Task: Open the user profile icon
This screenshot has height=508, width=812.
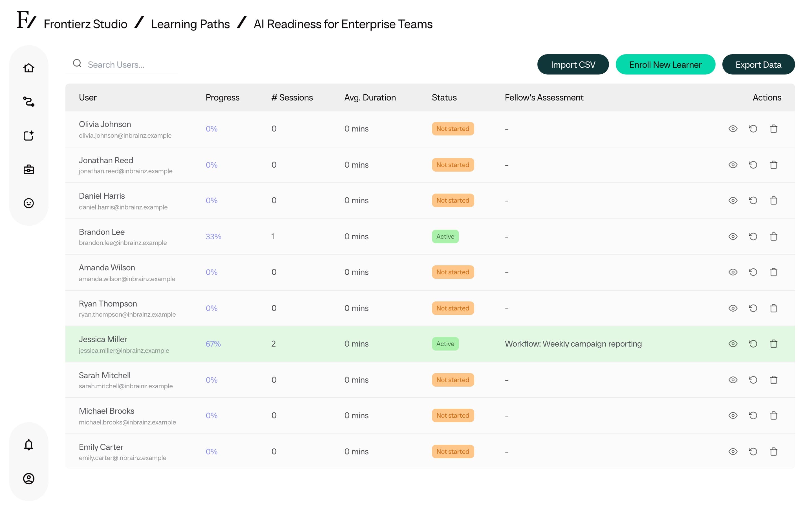Action: 29,478
